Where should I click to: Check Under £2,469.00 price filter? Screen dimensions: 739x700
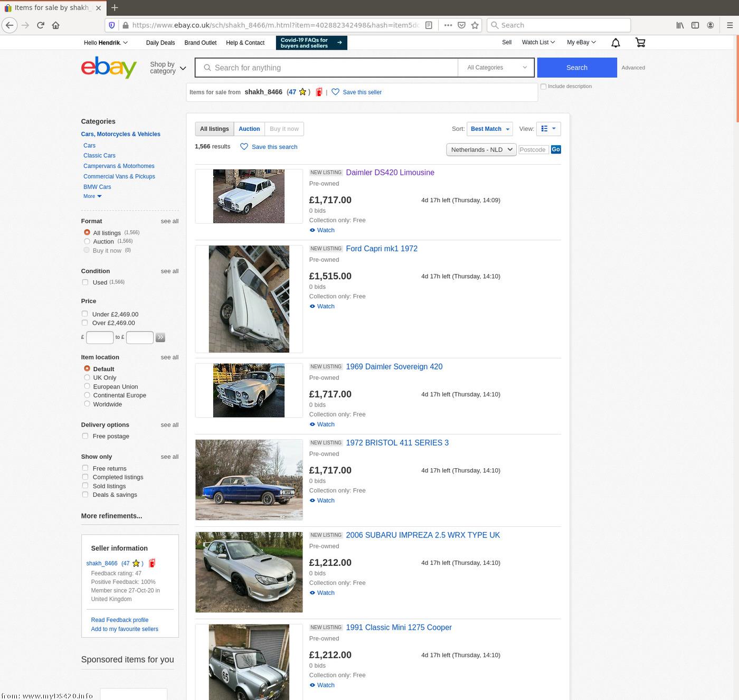pos(84,314)
